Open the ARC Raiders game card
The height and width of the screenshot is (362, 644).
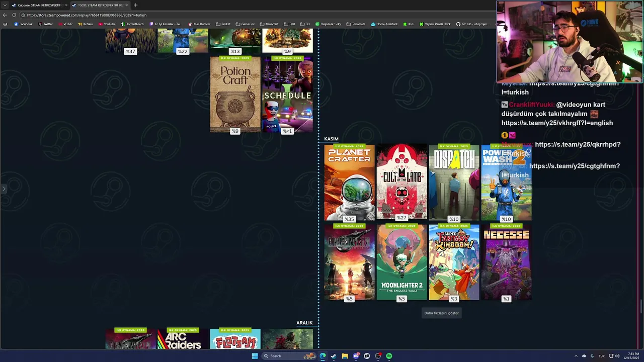click(x=183, y=338)
